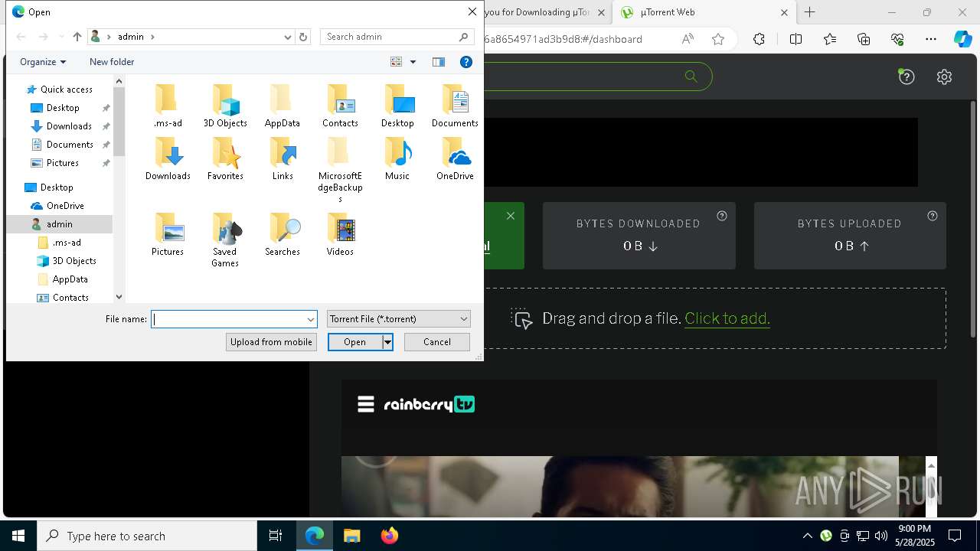
Task: Select Documents in Quick access
Action: (x=70, y=145)
